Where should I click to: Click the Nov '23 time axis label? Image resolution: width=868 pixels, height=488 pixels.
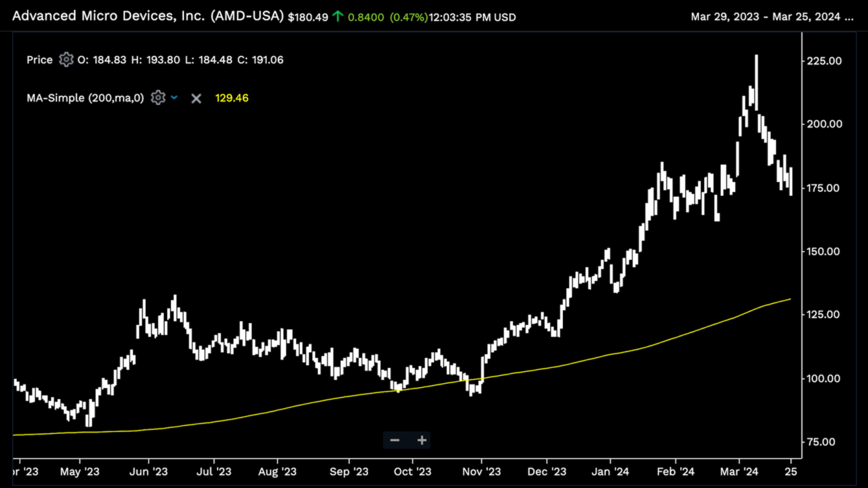point(482,472)
